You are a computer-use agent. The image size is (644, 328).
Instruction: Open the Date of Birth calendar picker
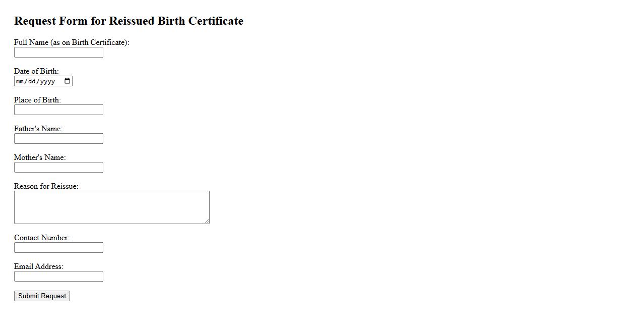[x=68, y=81]
